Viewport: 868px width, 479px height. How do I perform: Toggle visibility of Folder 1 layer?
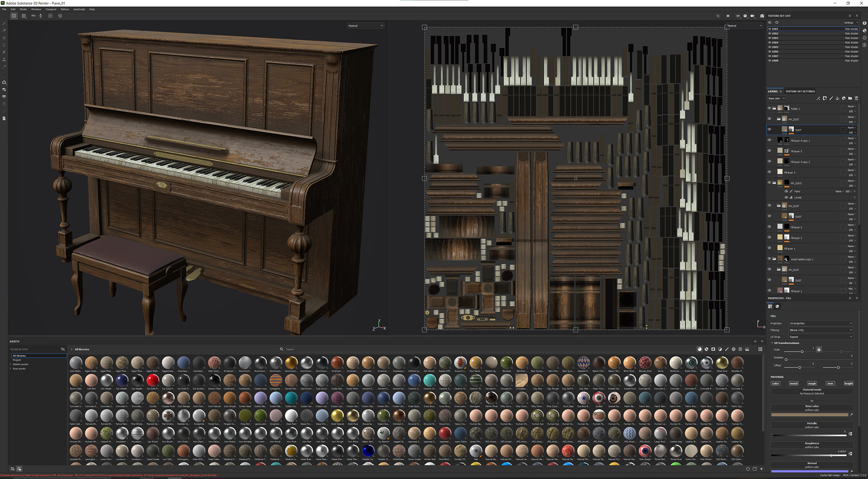(769, 109)
